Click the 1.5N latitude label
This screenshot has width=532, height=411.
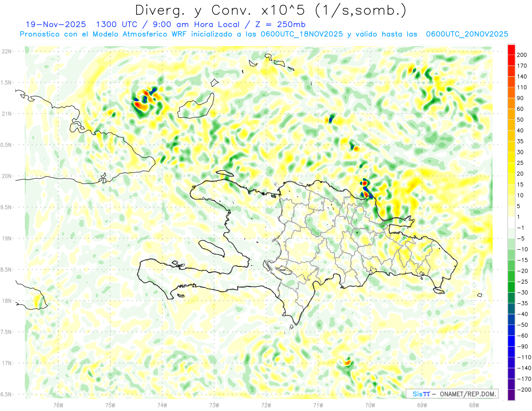click(x=7, y=82)
